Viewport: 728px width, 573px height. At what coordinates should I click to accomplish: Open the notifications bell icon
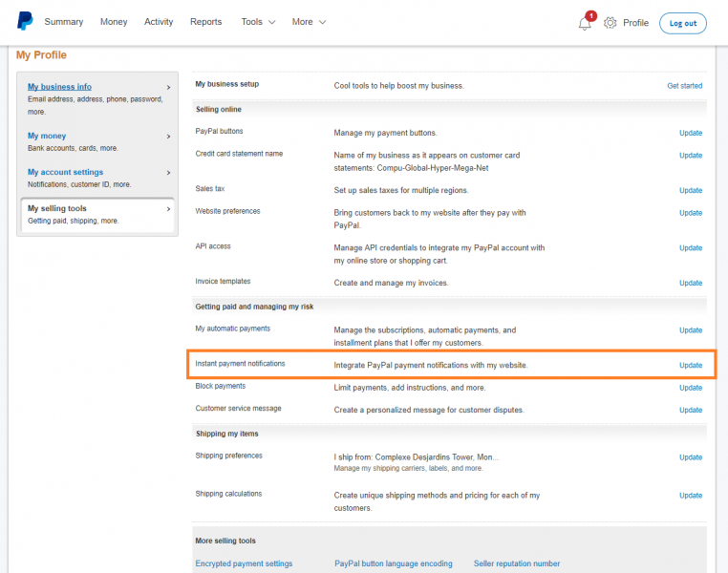pyautogui.click(x=585, y=23)
